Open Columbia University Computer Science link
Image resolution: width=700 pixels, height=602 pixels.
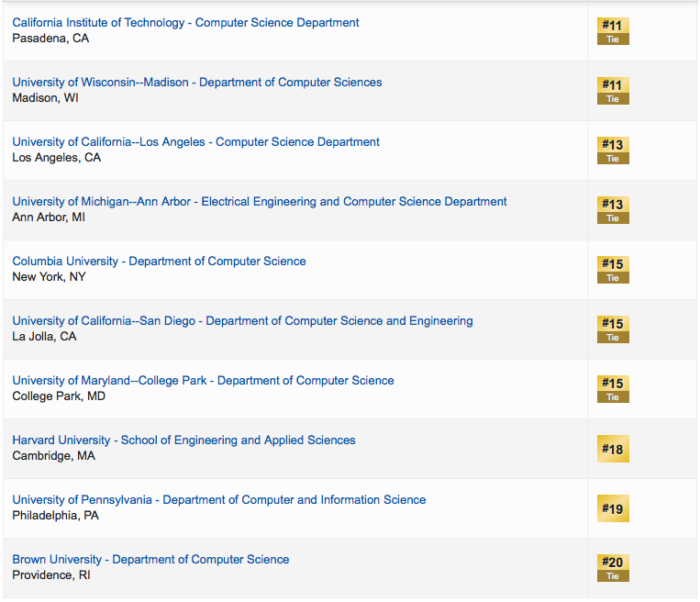coord(159,262)
